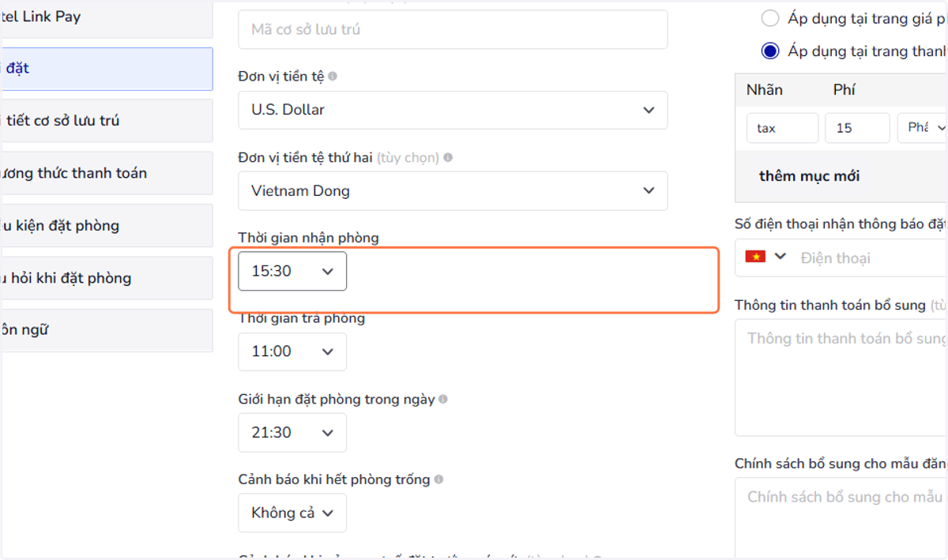Open phương thức thanh toán sidebar item

(106, 173)
